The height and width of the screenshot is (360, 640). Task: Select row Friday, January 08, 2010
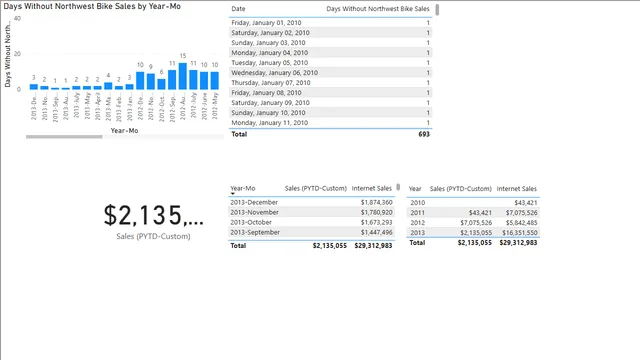(x=330, y=93)
